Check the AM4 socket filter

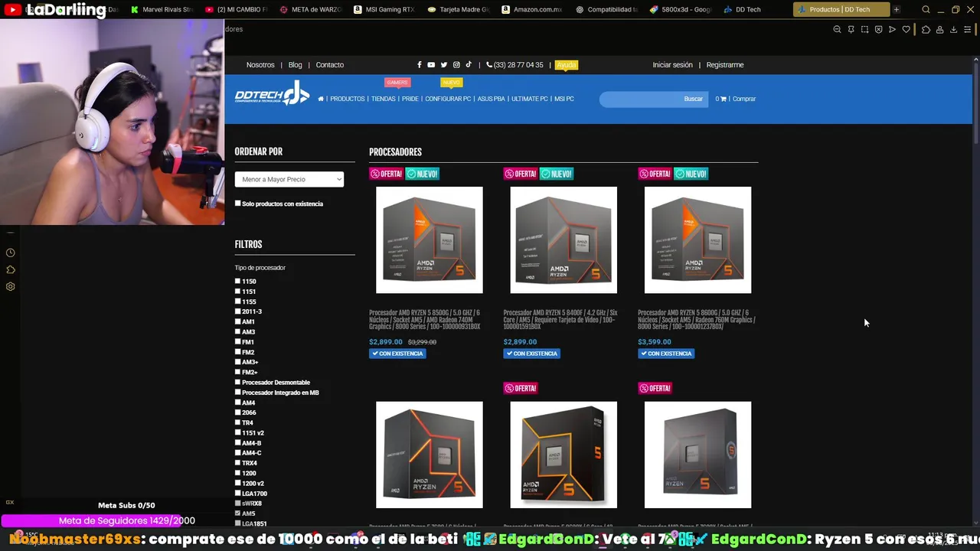click(x=237, y=403)
